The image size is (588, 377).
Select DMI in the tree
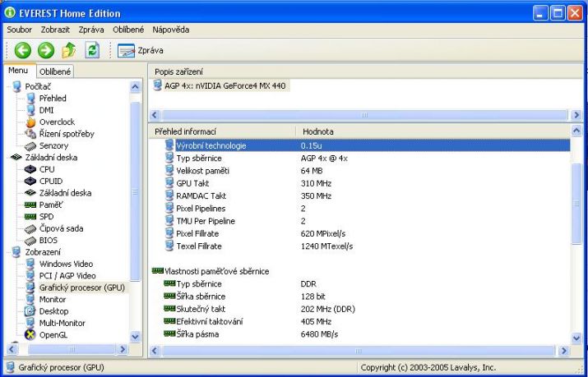(47, 110)
